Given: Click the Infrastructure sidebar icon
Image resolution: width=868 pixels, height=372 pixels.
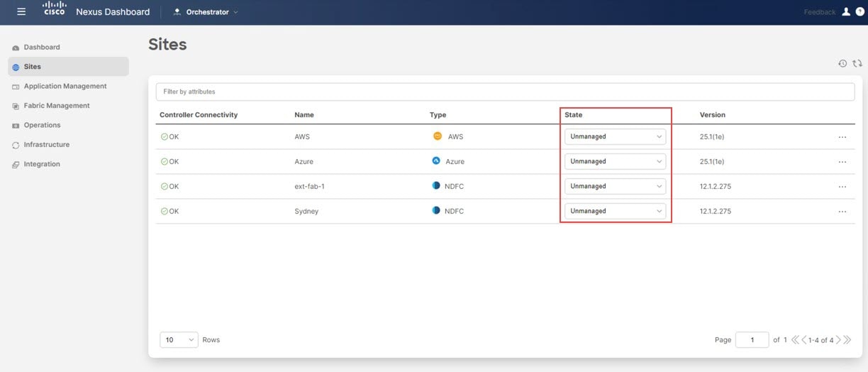Looking at the screenshot, I should (x=16, y=145).
